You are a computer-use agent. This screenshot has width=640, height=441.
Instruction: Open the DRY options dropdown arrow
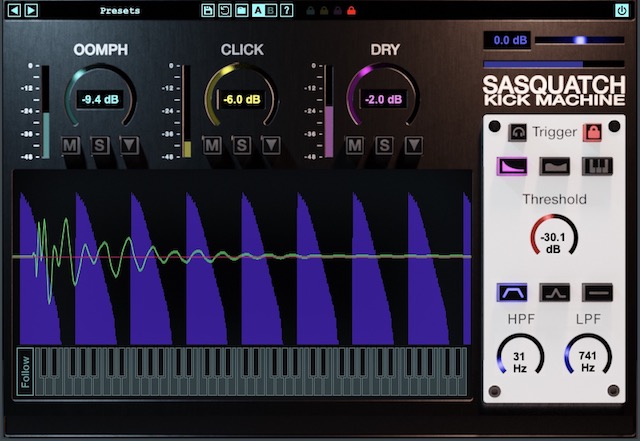click(411, 146)
